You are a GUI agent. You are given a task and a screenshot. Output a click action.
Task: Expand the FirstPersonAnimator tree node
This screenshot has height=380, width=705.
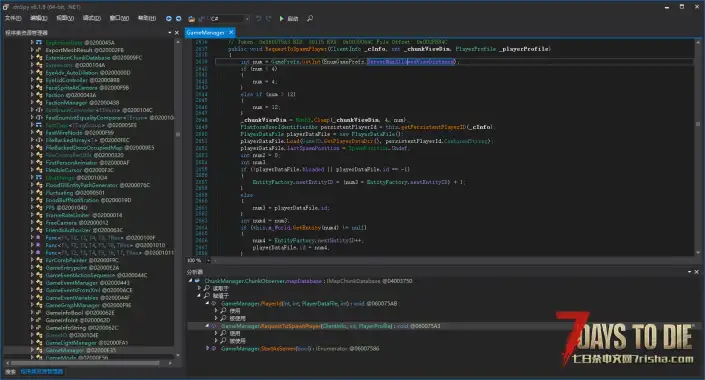point(32,162)
